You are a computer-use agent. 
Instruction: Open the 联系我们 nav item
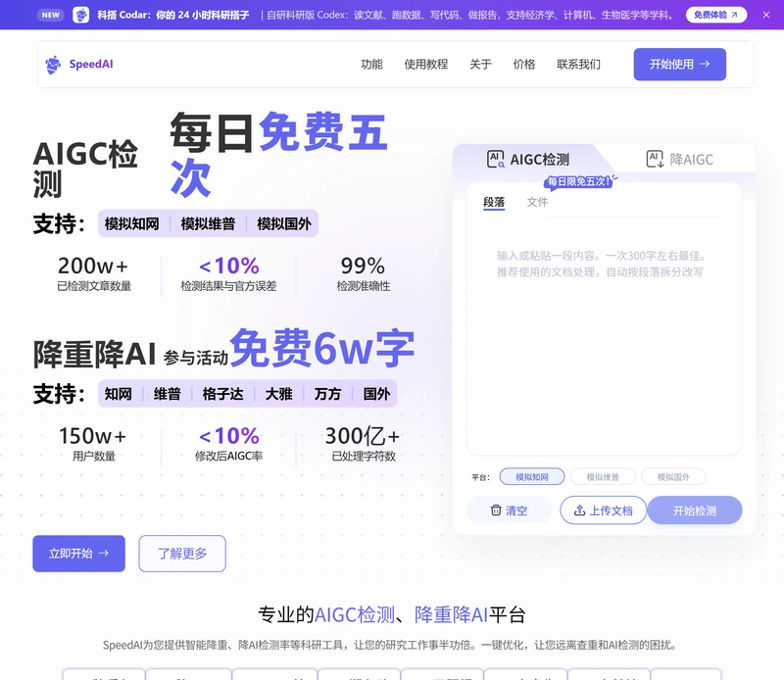coord(578,64)
